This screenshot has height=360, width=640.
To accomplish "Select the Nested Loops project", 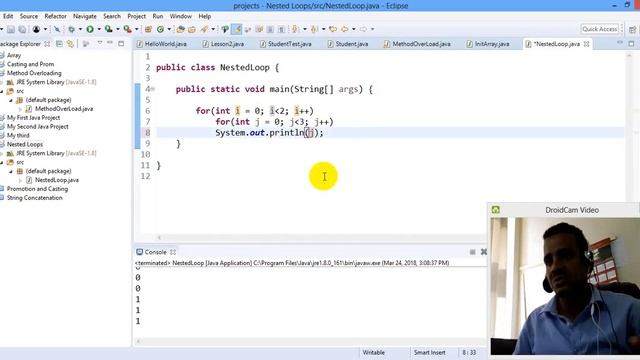I will pos(24,144).
